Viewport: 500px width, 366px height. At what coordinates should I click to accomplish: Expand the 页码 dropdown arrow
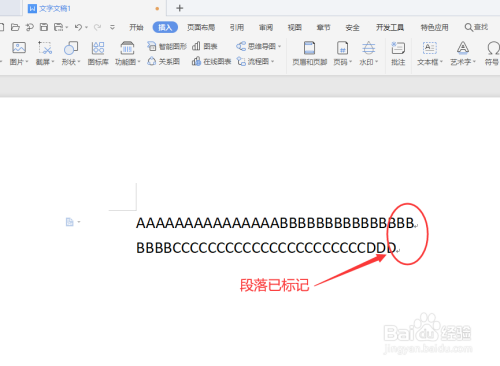click(x=351, y=62)
